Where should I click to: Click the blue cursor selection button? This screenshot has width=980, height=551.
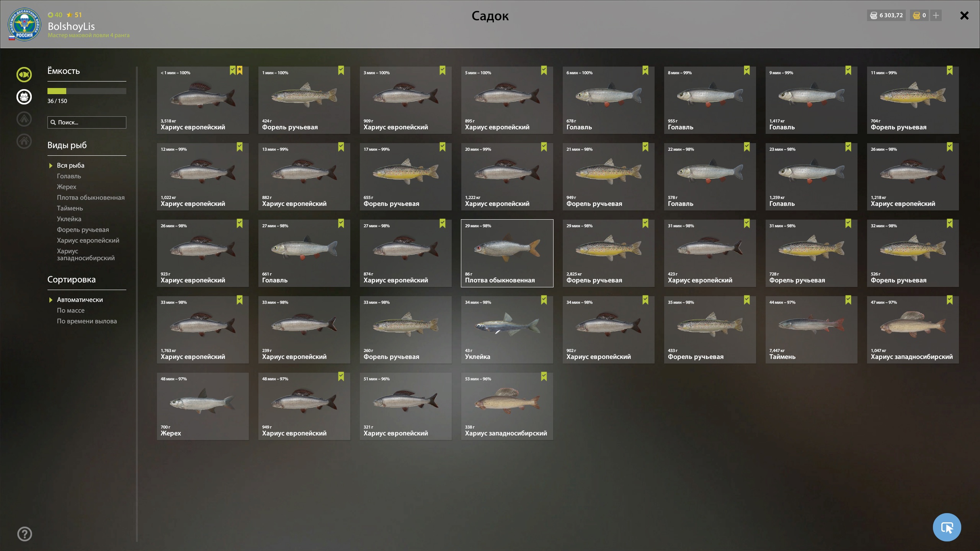click(947, 527)
